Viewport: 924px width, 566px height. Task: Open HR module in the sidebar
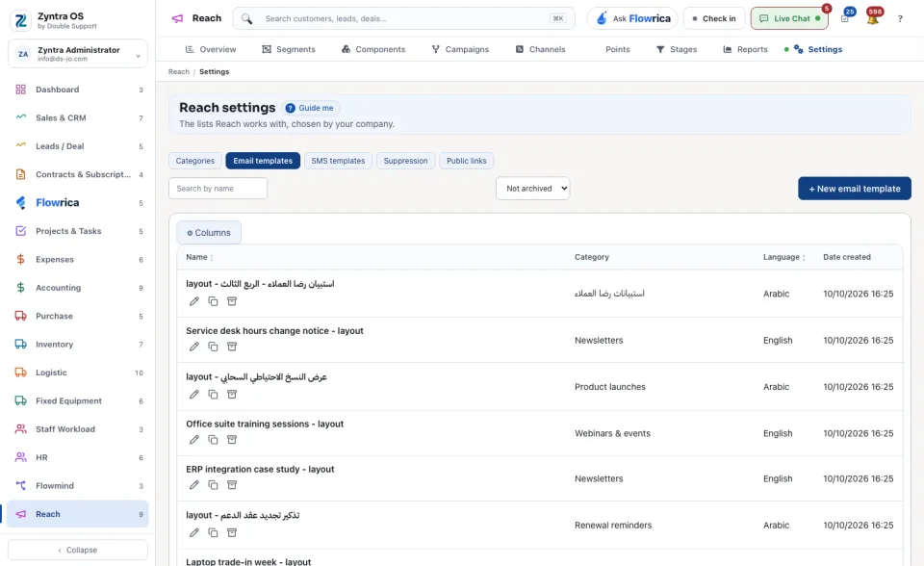[78, 457]
